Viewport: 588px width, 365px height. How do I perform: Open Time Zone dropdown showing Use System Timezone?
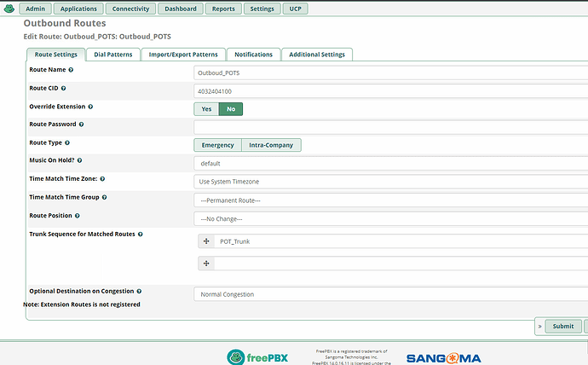(x=391, y=182)
